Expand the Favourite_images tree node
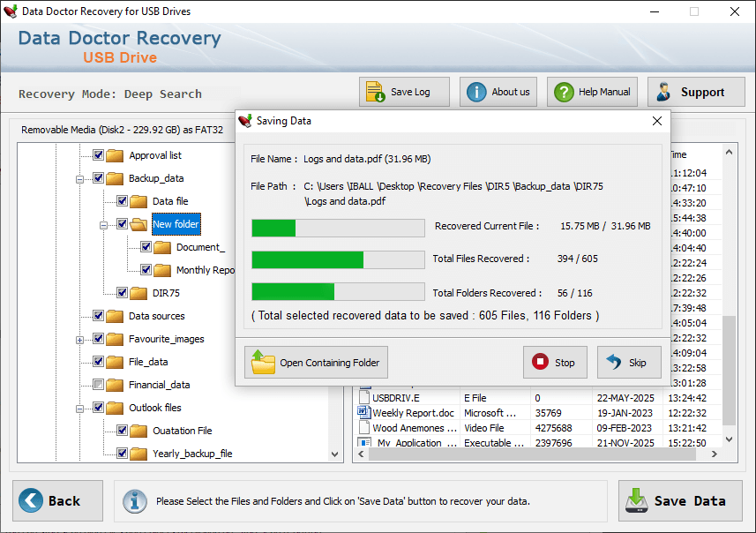This screenshot has height=533, width=756. coord(79,340)
